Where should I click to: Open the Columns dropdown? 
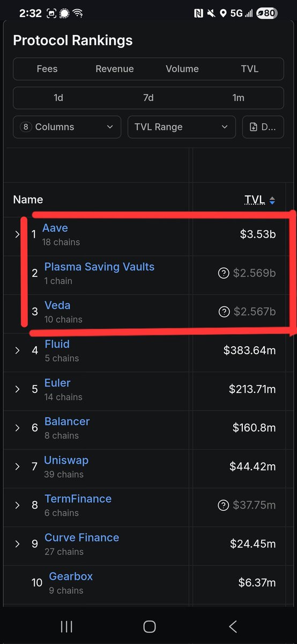click(x=67, y=127)
